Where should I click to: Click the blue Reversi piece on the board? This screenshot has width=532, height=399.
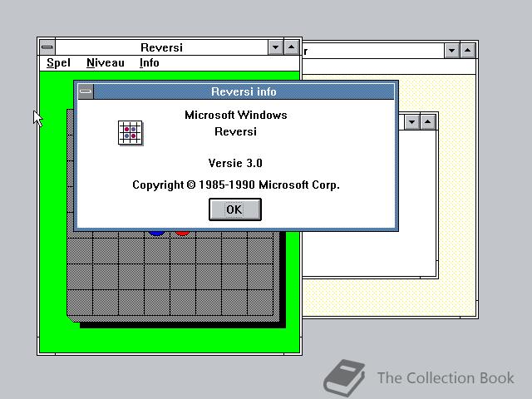pyautogui.click(x=157, y=233)
